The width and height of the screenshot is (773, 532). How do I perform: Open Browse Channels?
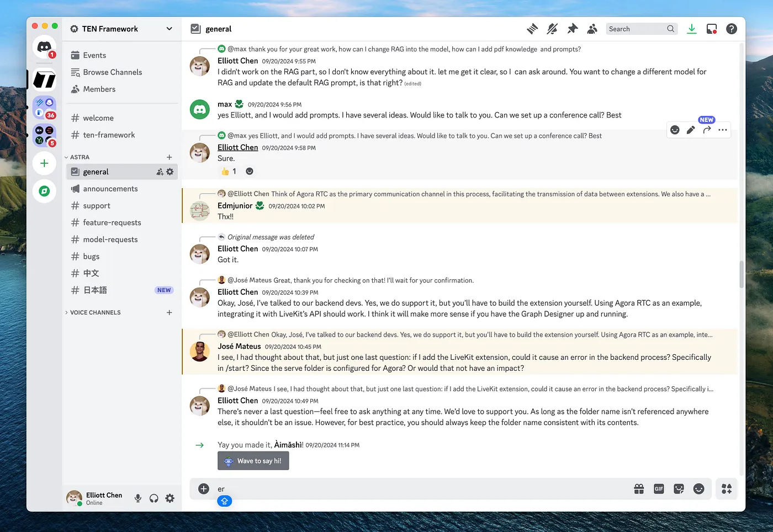click(121, 72)
